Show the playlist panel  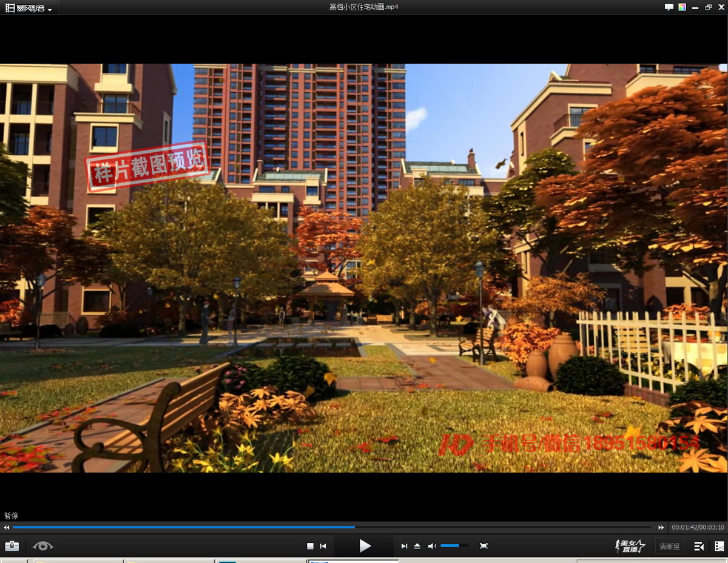click(x=719, y=546)
